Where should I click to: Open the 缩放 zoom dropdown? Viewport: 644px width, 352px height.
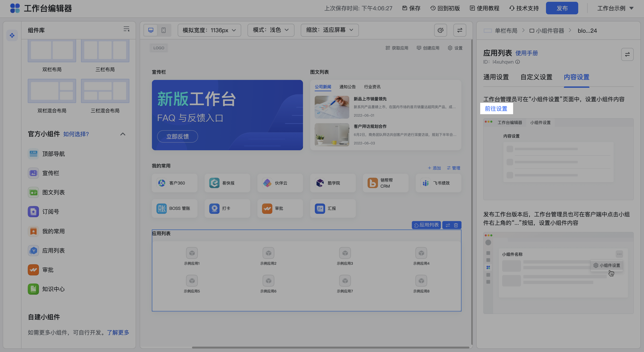[x=330, y=30]
